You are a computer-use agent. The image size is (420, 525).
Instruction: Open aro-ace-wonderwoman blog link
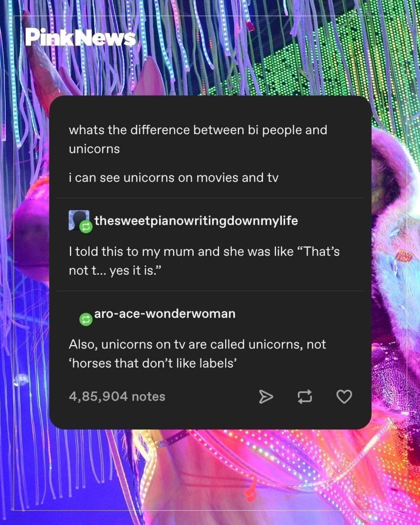(165, 313)
